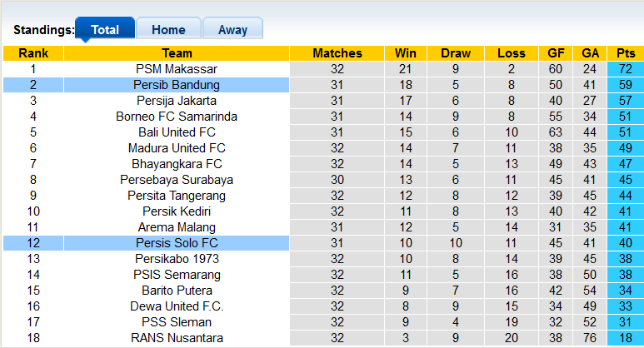This screenshot has height=348, width=644.
Task: Click the Team column header
Action: pyautogui.click(x=177, y=53)
